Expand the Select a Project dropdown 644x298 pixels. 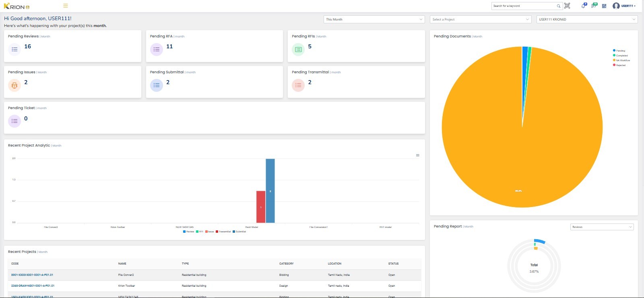tap(481, 19)
